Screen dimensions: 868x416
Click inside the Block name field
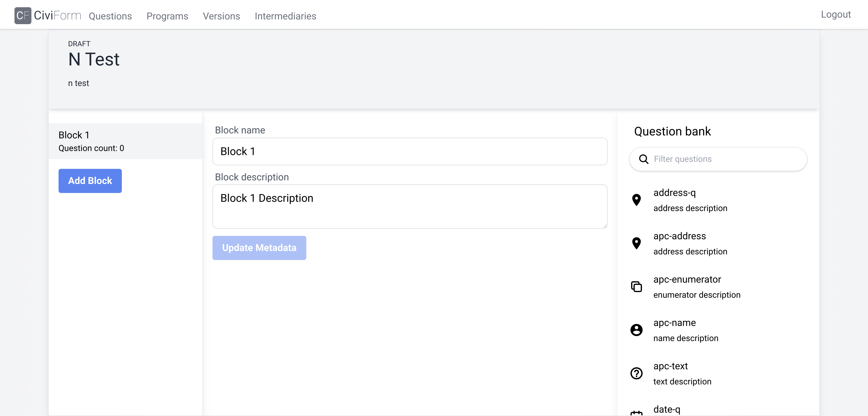coord(409,151)
